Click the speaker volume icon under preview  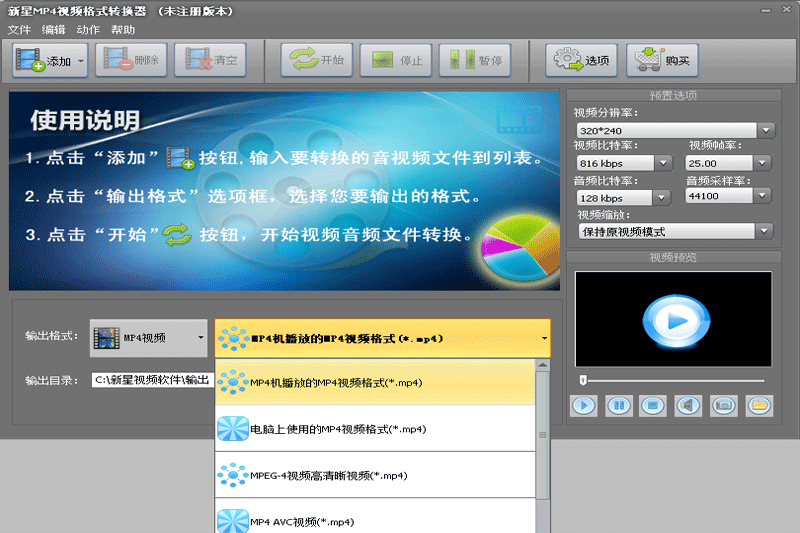pos(688,406)
